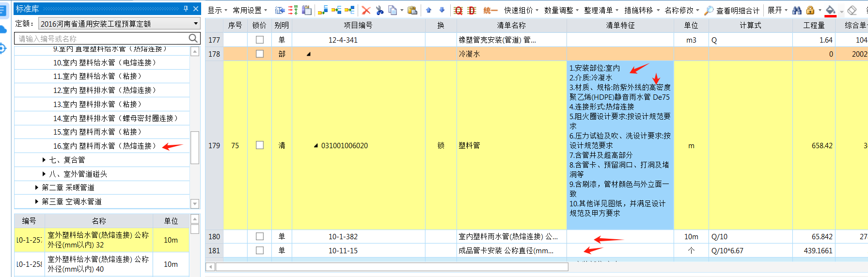Click the 清单特征 cell of row 179
Image resolution: width=868 pixels, height=277 pixels.
pyautogui.click(x=620, y=145)
